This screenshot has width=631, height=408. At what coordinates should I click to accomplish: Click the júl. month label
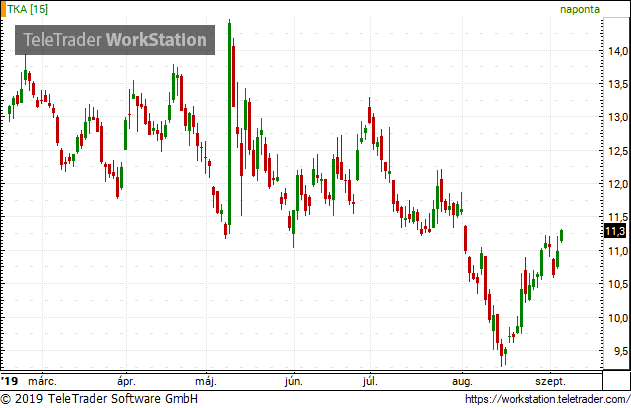[370, 381]
